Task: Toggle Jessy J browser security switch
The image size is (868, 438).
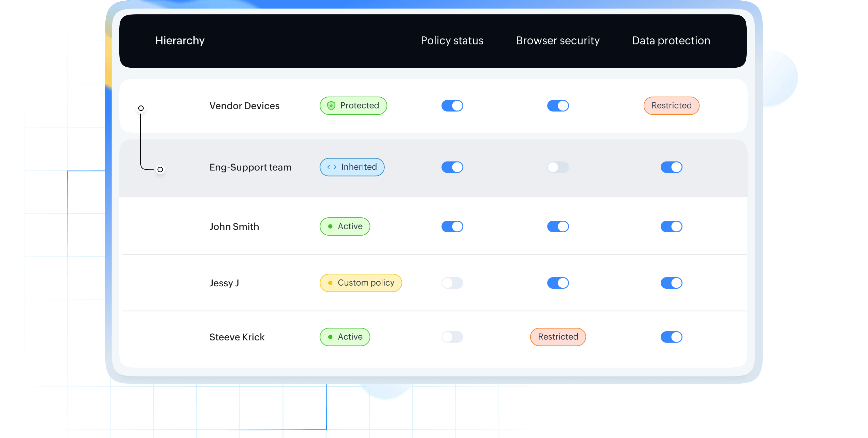Action: 558,283
